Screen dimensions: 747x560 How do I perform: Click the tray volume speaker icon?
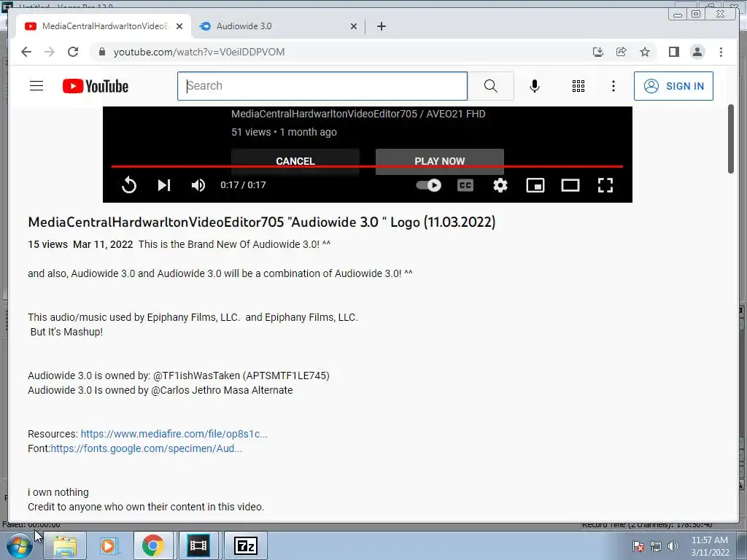[x=673, y=546]
